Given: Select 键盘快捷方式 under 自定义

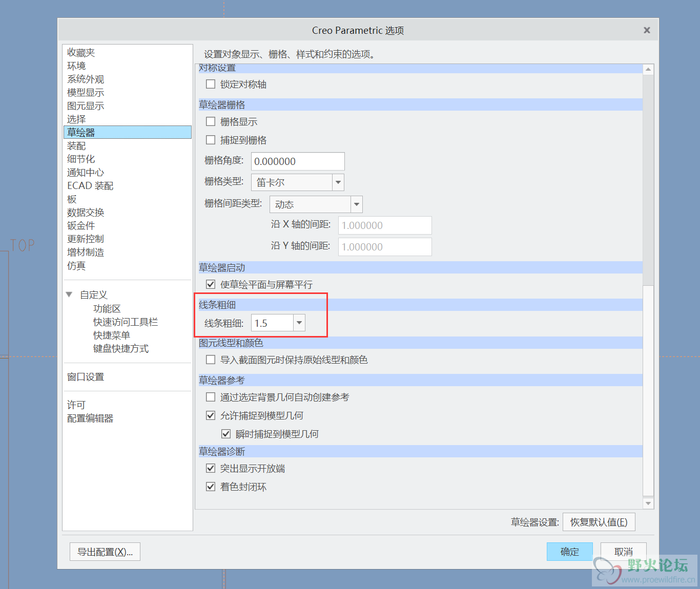Looking at the screenshot, I should click(120, 349).
